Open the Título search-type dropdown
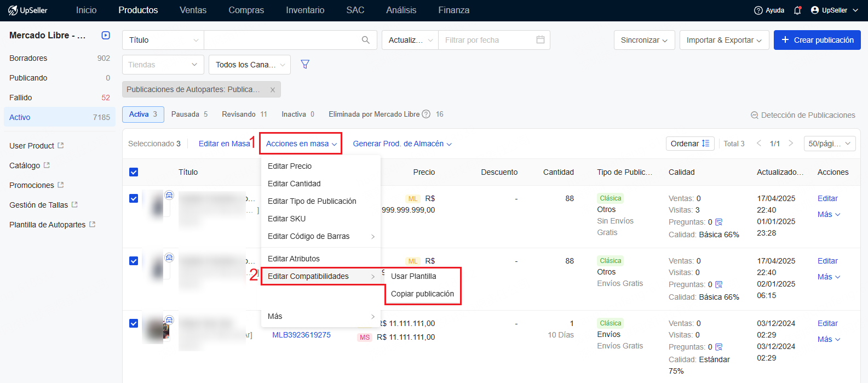Screen dimensions: 868x383 click(x=163, y=40)
